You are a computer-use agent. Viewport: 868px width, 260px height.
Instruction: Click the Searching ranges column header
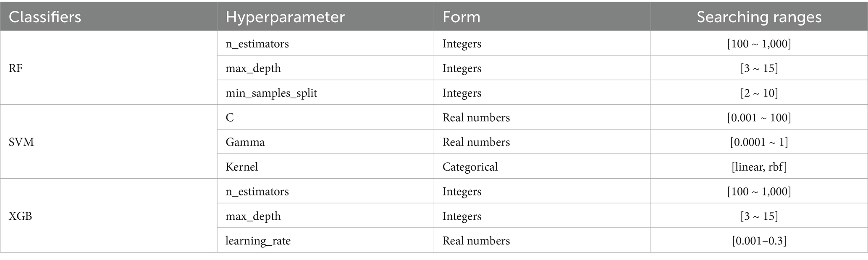click(759, 17)
